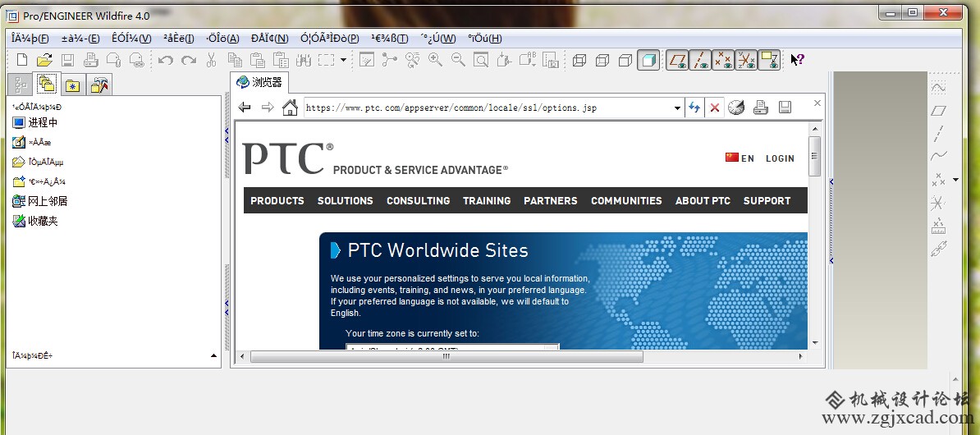Click the browser vertical scrollbar thumb
Screen dimensions: 980x435
click(814, 156)
